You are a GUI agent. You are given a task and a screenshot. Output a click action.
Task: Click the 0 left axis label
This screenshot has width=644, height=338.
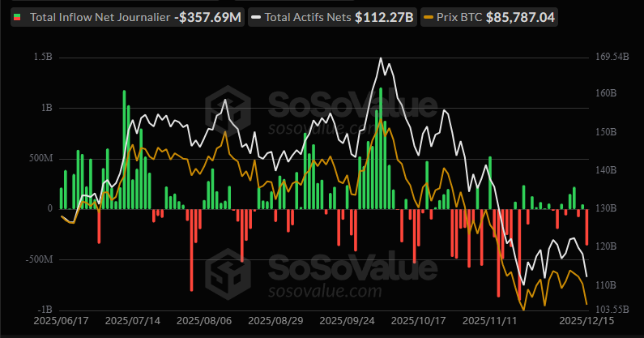coord(50,208)
